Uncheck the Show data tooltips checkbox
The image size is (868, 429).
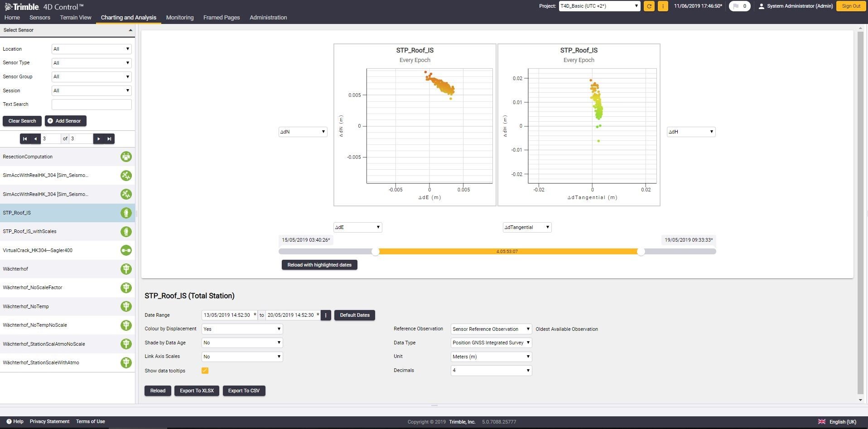[205, 371]
